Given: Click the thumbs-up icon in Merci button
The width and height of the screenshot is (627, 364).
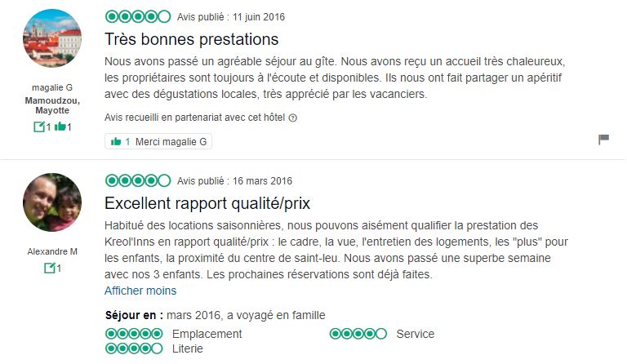Looking at the screenshot, I should 116,141.
